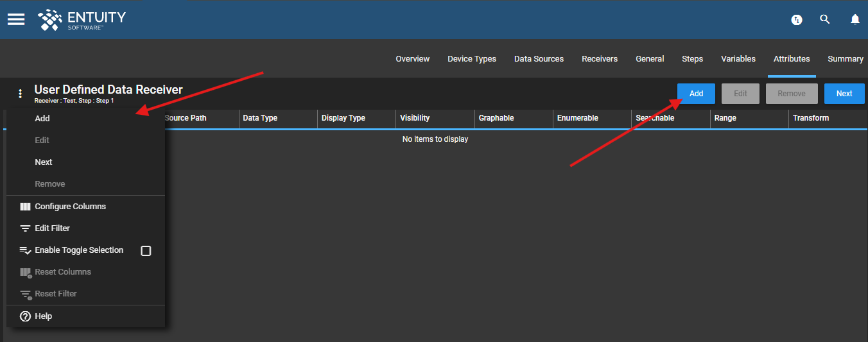868x342 pixels.
Task: Sort by Graphable column header
Action: (x=496, y=119)
